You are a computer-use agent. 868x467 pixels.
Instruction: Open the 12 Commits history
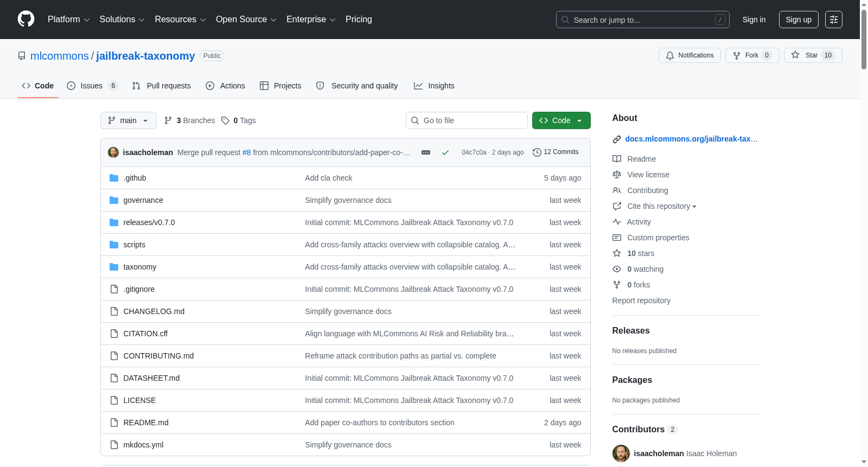tap(556, 152)
